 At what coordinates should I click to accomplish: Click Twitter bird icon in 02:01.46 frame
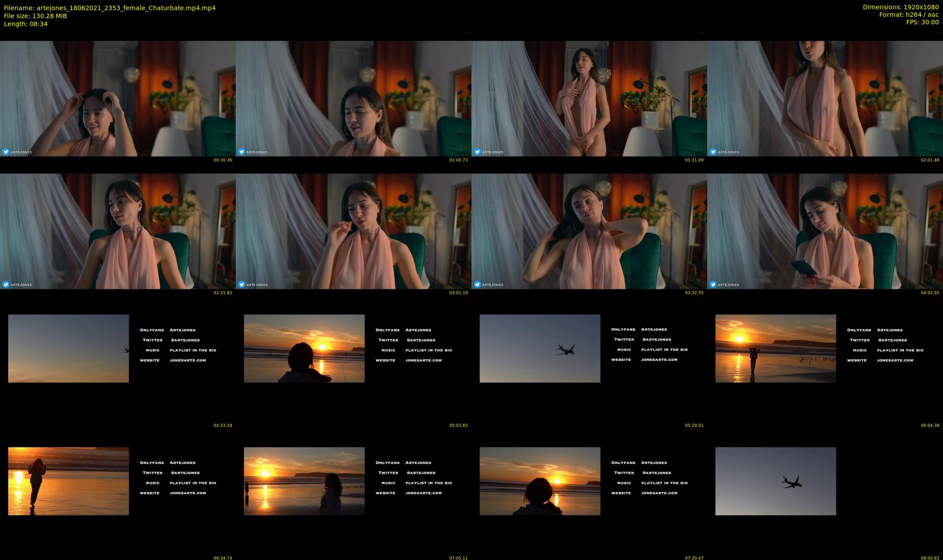(x=713, y=152)
